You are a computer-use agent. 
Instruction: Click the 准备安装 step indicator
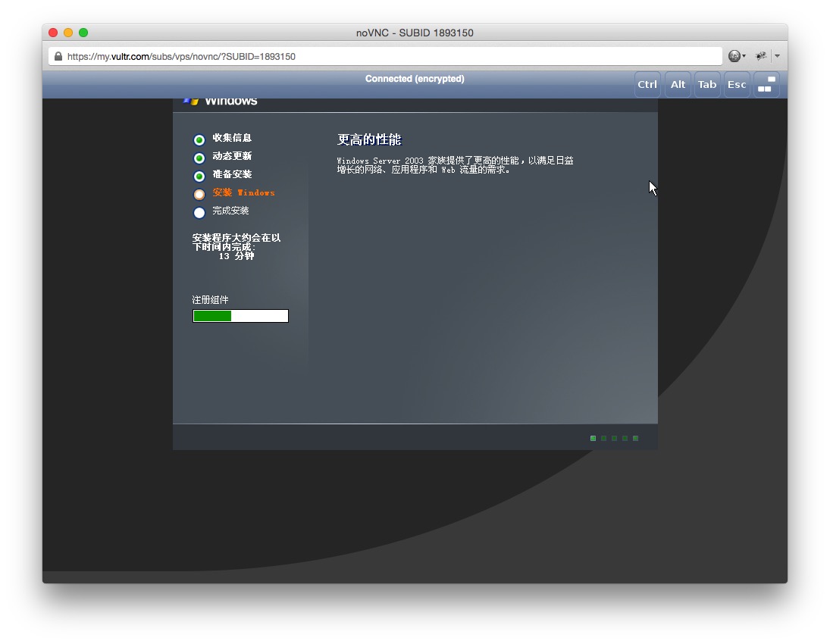[199, 177]
